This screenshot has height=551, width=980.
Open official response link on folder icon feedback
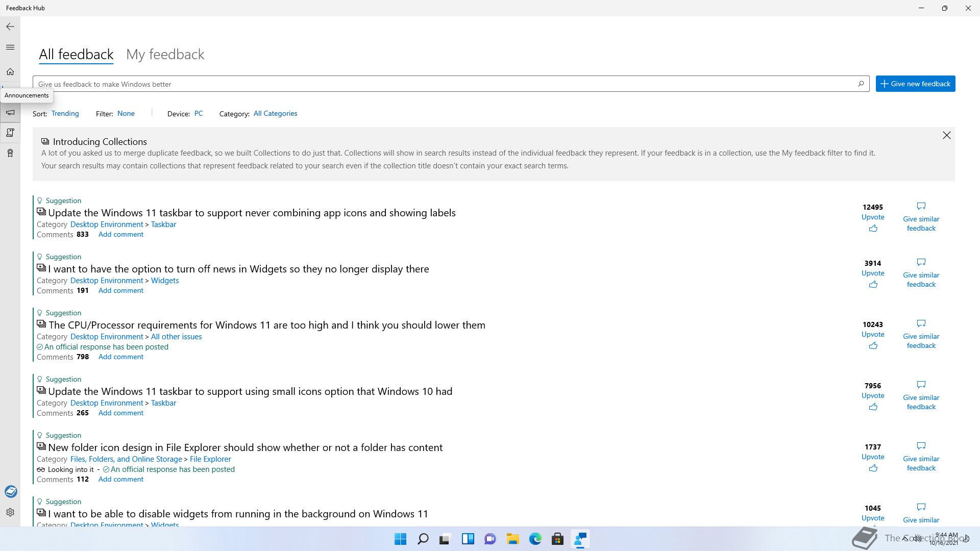point(173,469)
